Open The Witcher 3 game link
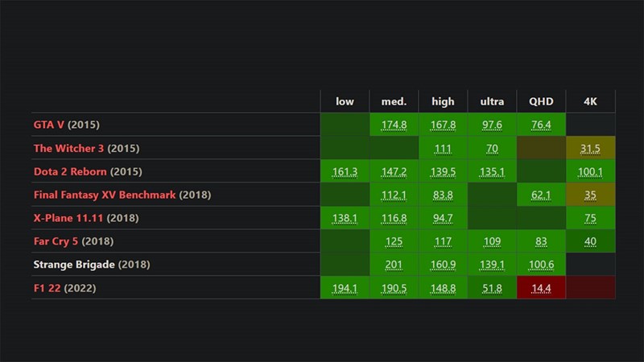This screenshot has height=362, width=644. (x=68, y=148)
